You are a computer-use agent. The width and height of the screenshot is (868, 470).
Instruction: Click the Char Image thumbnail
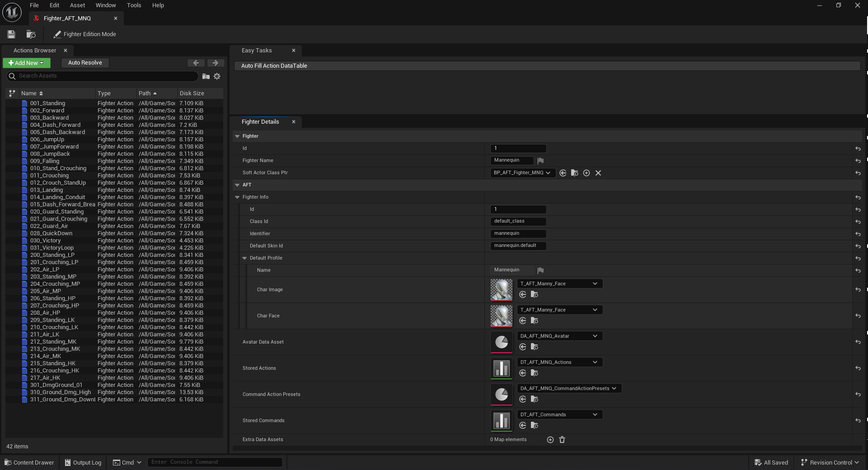point(501,289)
